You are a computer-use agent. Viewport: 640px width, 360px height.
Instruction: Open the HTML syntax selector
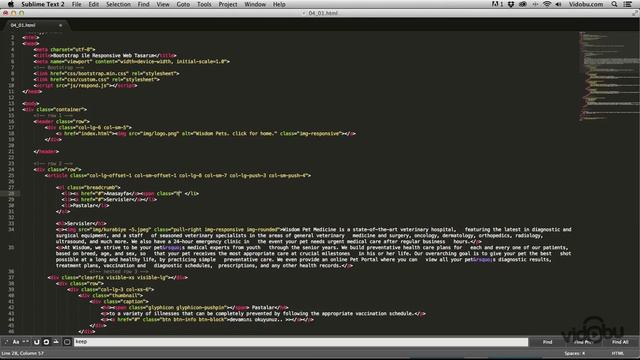(x=618, y=353)
